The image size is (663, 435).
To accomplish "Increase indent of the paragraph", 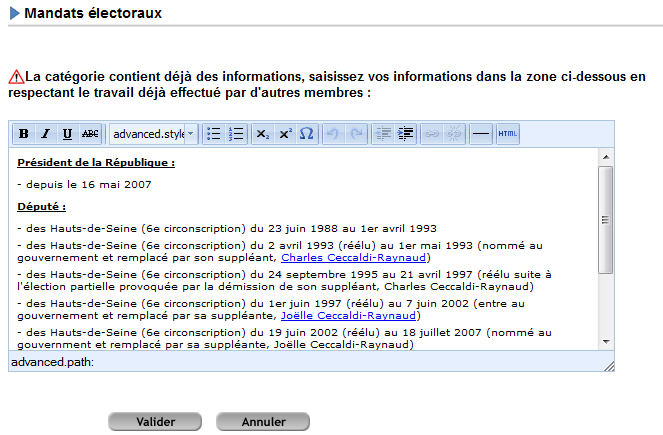I will pos(407,133).
